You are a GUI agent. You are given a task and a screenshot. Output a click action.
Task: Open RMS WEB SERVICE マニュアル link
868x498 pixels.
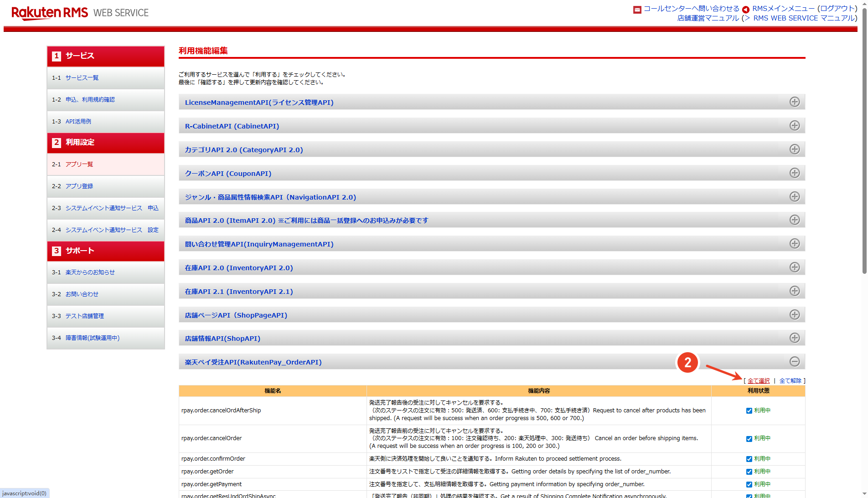[804, 18]
